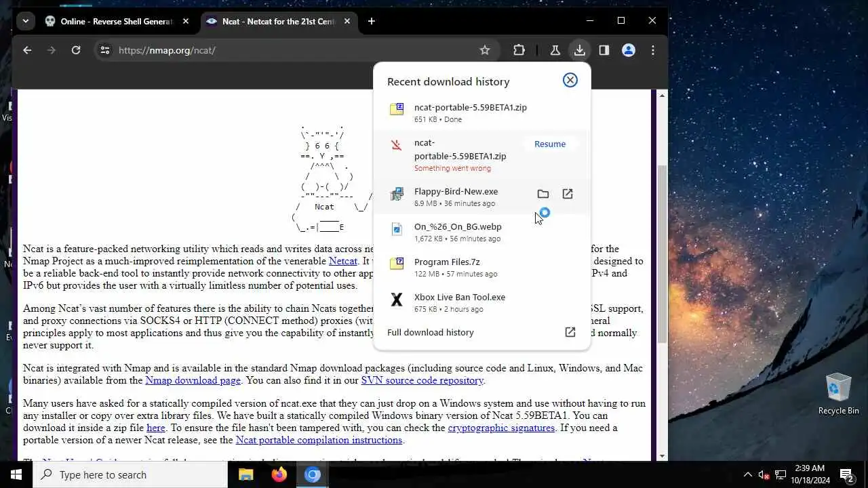Image resolution: width=868 pixels, height=488 pixels.
Task: Click the finished ncat zip file icon
Action: point(397,109)
